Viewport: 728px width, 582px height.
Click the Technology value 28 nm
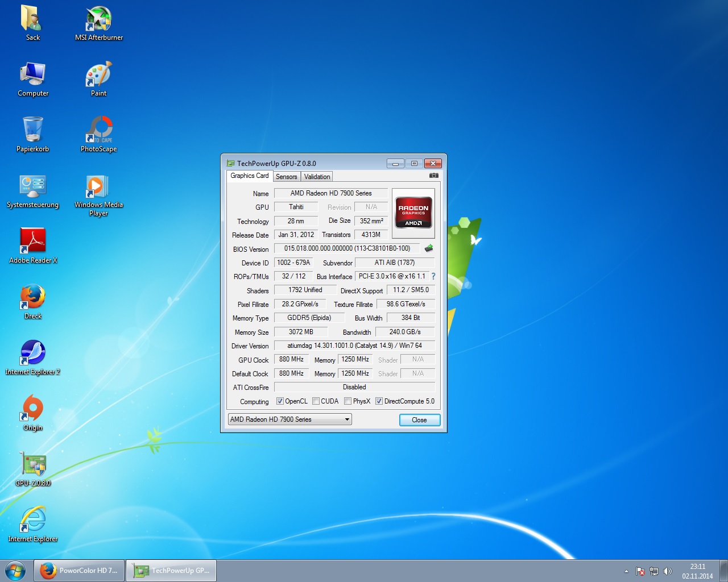[x=296, y=221]
